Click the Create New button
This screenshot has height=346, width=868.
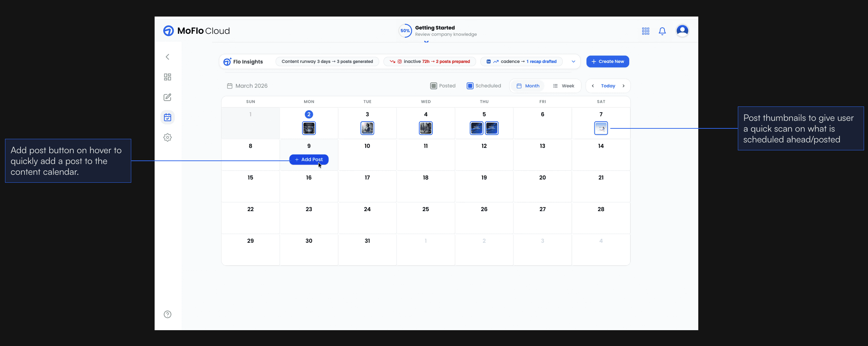607,61
